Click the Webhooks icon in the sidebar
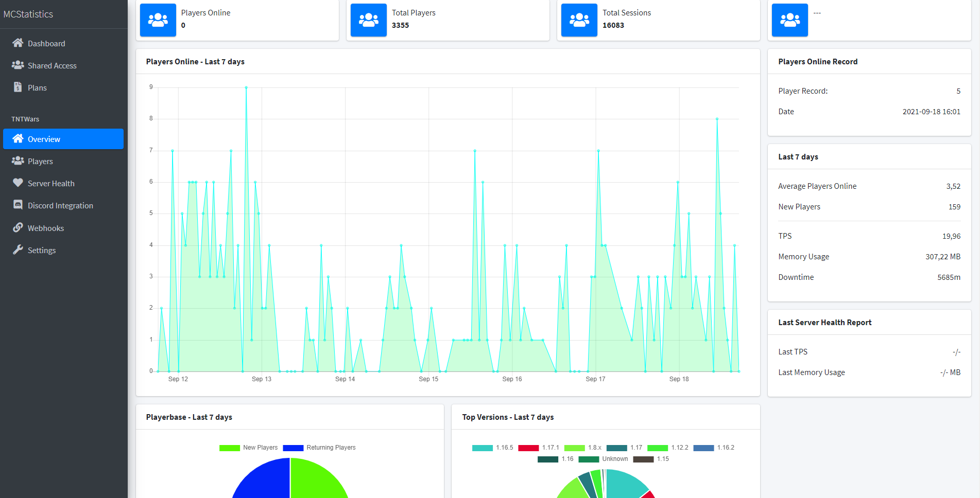 [19, 228]
